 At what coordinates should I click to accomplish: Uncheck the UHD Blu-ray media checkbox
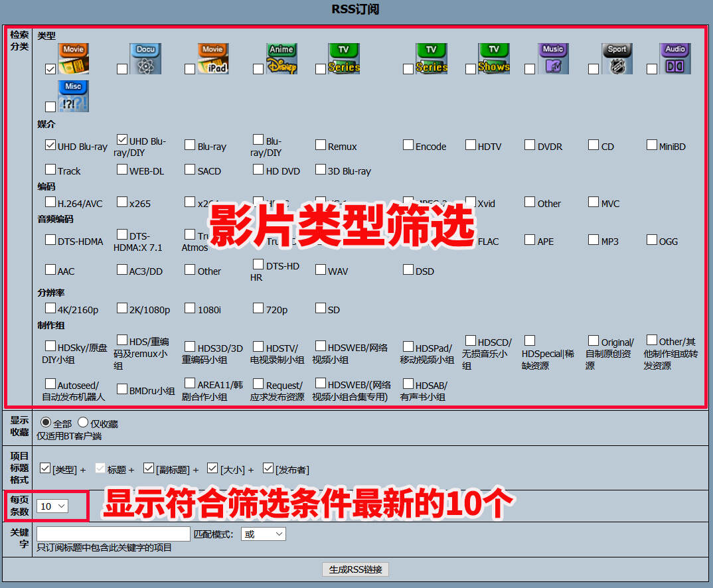point(50,145)
